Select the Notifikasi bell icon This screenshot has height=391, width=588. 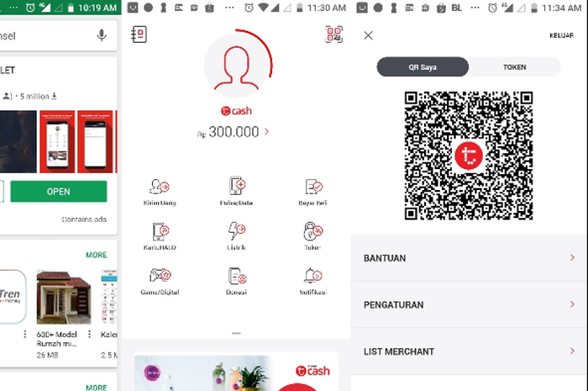313,276
